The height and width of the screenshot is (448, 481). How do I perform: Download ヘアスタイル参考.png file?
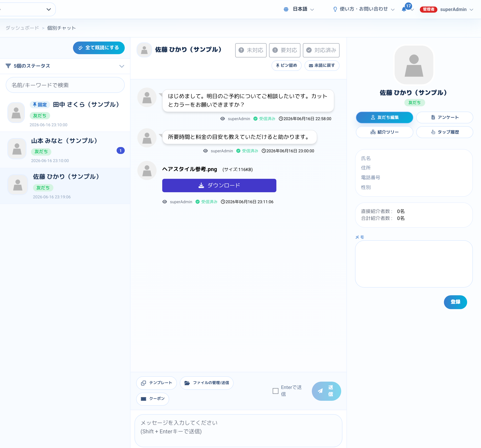point(219,186)
